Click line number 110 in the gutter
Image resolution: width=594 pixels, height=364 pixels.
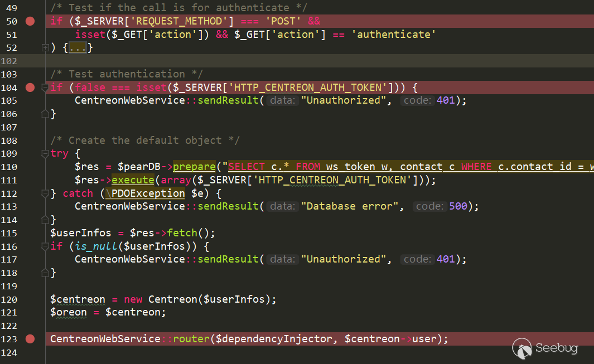tap(9, 167)
